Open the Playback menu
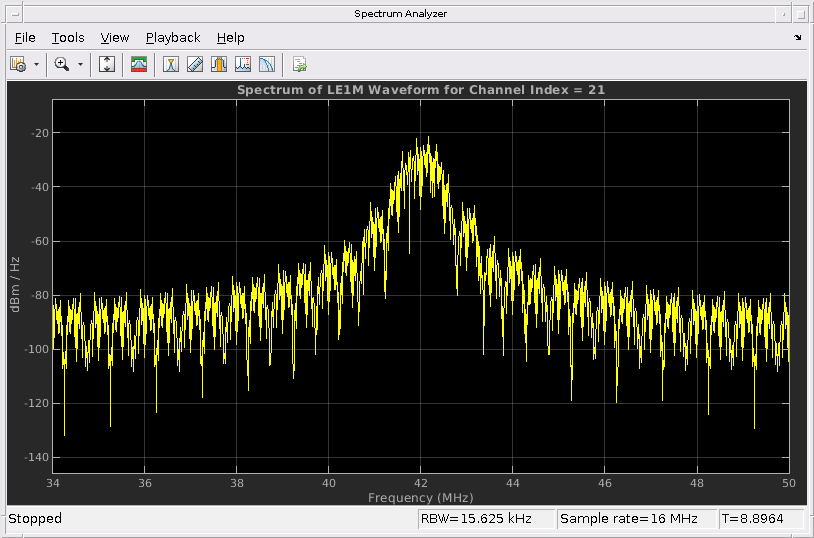The image size is (814, 538). tap(173, 37)
